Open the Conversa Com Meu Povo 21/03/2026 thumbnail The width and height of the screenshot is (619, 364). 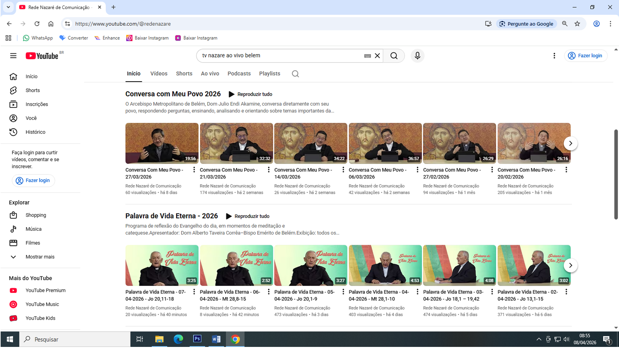point(236,143)
